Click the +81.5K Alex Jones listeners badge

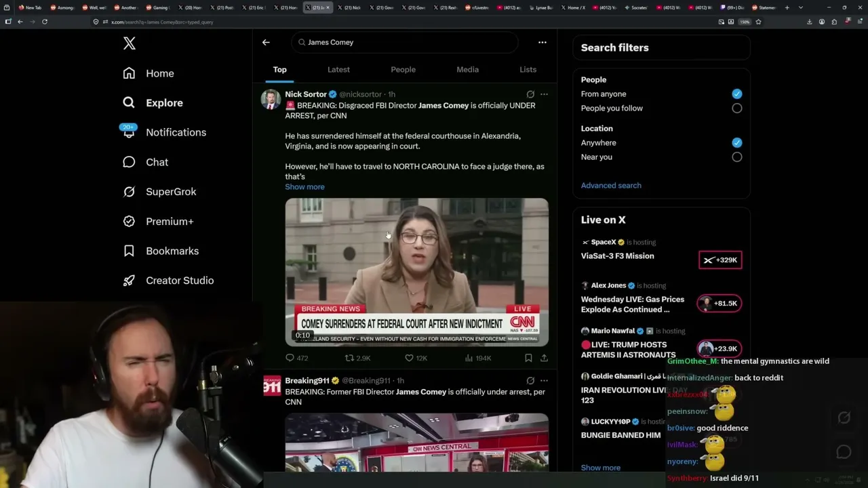click(719, 304)
